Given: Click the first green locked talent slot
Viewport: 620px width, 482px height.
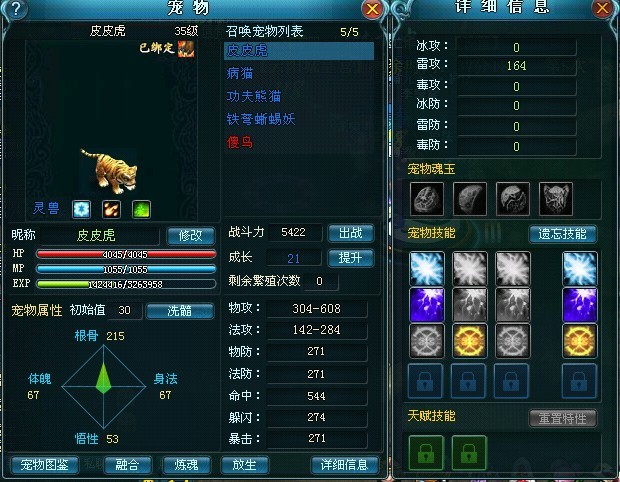Looking at the screenshot, I should (x=426, y=452).
